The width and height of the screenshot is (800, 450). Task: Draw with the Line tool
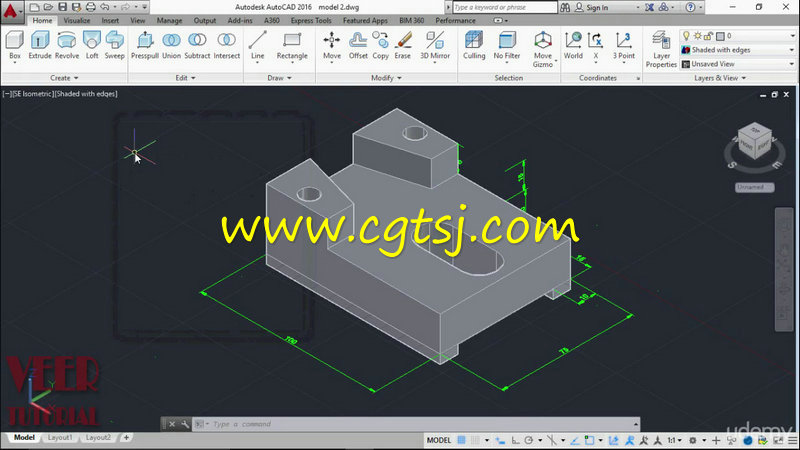coord(258,45)
